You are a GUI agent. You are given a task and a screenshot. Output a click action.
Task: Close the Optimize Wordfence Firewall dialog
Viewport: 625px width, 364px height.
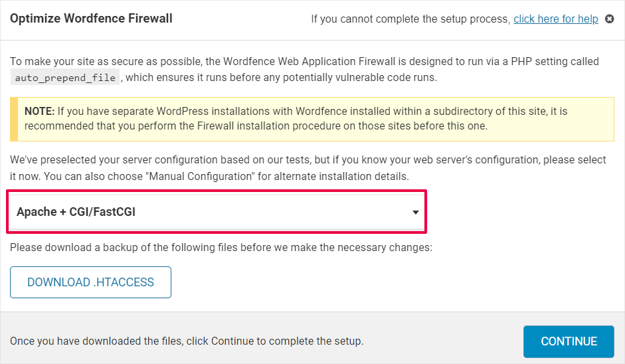click(x=610, y=19)
